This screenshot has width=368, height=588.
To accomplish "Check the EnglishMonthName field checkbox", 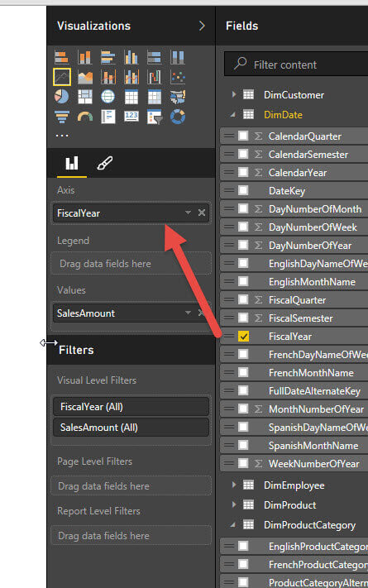I will point(243,281).
